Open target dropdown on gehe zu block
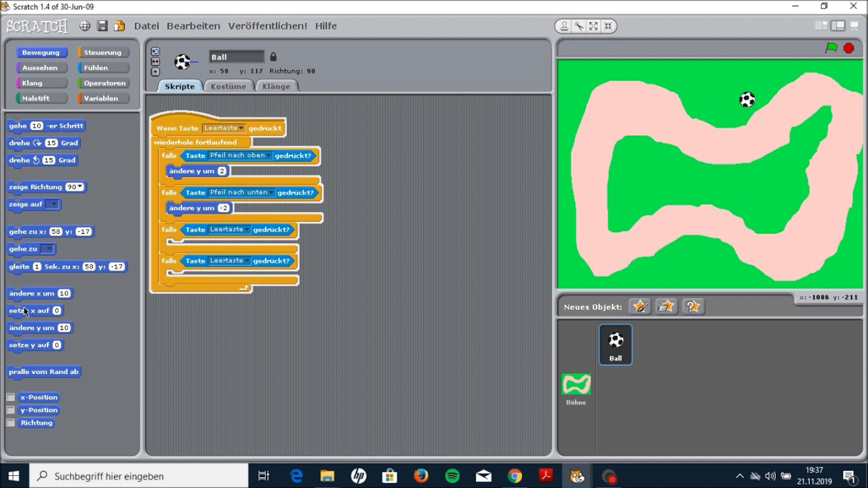The height and width of the screenshot is (488, 868). point(47,249)
